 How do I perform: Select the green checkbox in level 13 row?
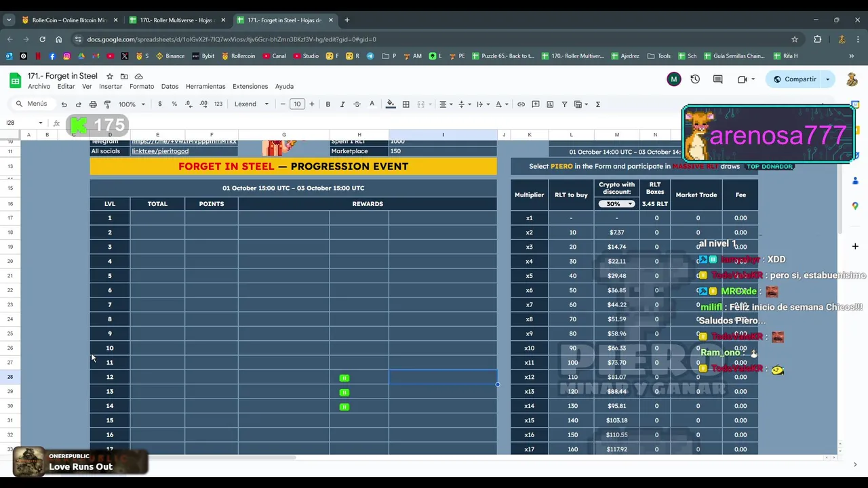(x=344, y=392)
